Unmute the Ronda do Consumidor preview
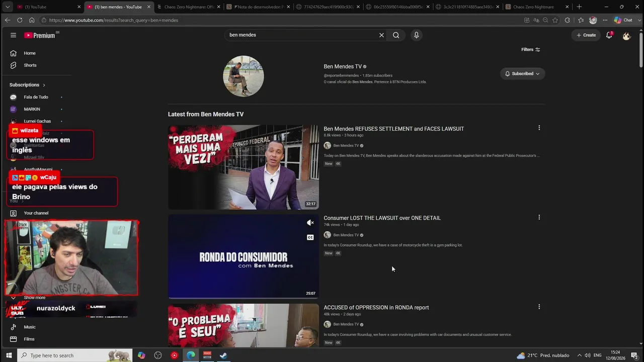This screenshot has width=644, height=362. 310,223
